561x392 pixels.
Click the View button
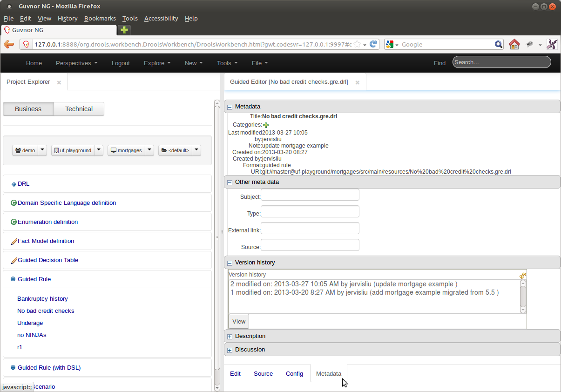coord(239,321)
